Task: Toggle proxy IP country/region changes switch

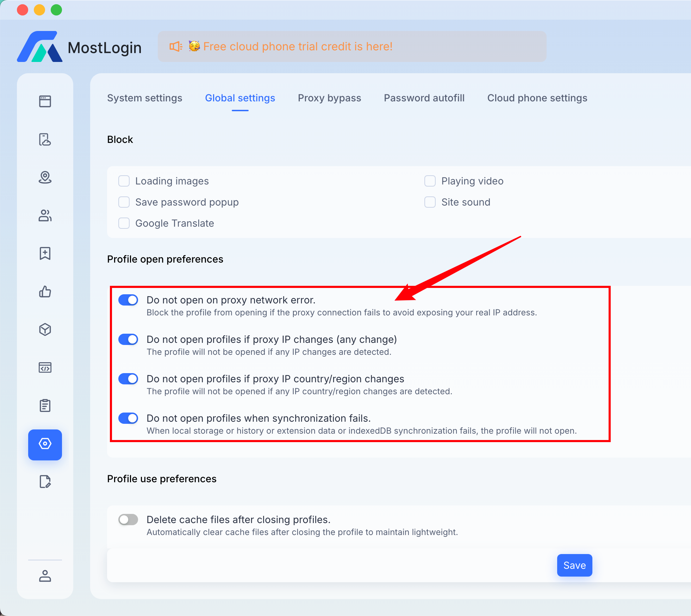Action: tap(128, 379)
